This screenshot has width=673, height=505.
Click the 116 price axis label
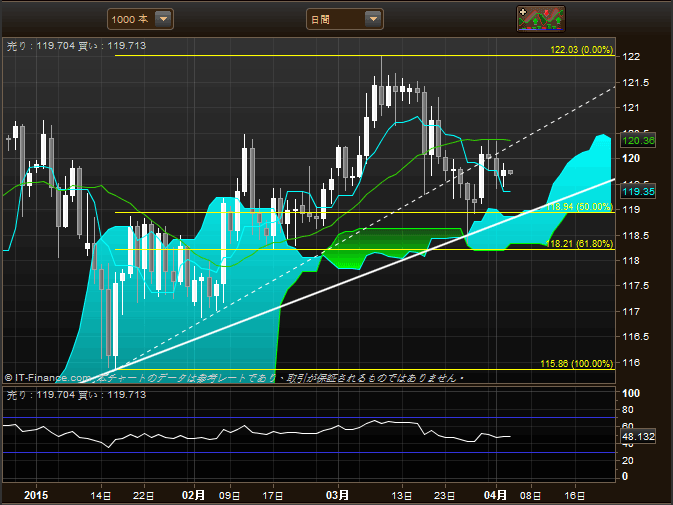click(631, 363)
